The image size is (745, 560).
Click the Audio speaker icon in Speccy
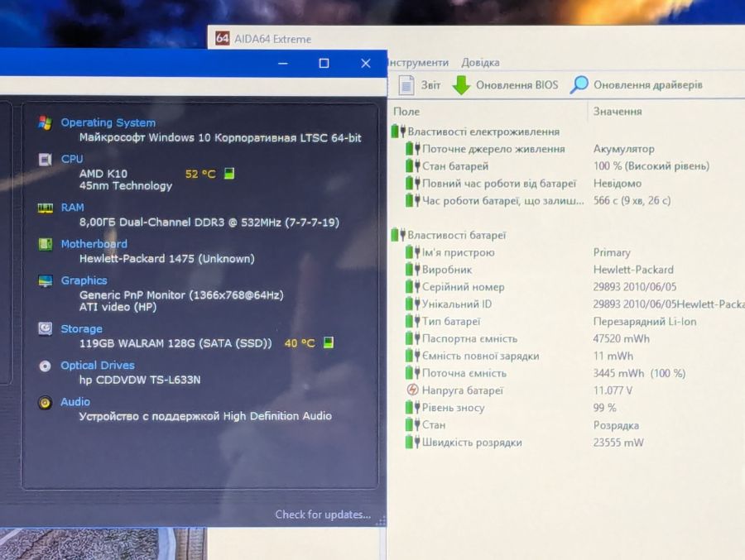pyautogui.click(x=46, y=403)
